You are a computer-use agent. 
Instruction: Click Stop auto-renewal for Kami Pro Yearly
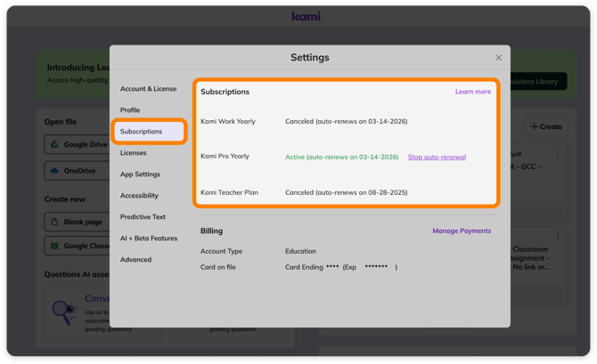click(437, 158)
